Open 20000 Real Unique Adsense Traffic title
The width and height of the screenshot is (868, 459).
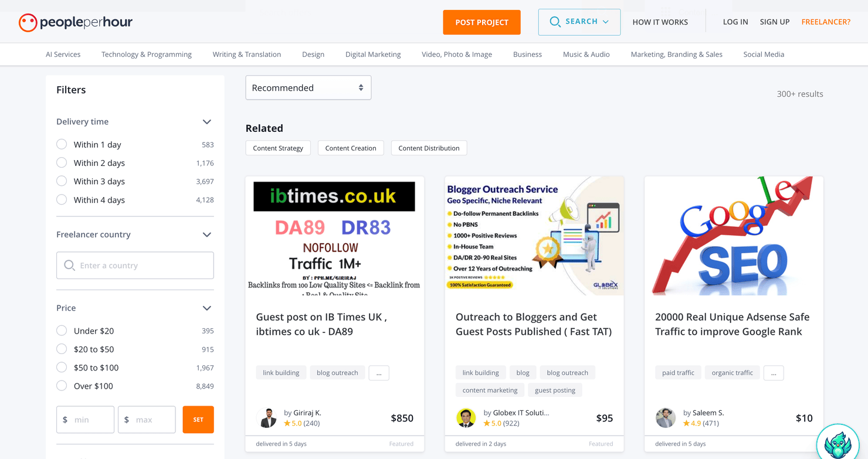tap(733, 324)
